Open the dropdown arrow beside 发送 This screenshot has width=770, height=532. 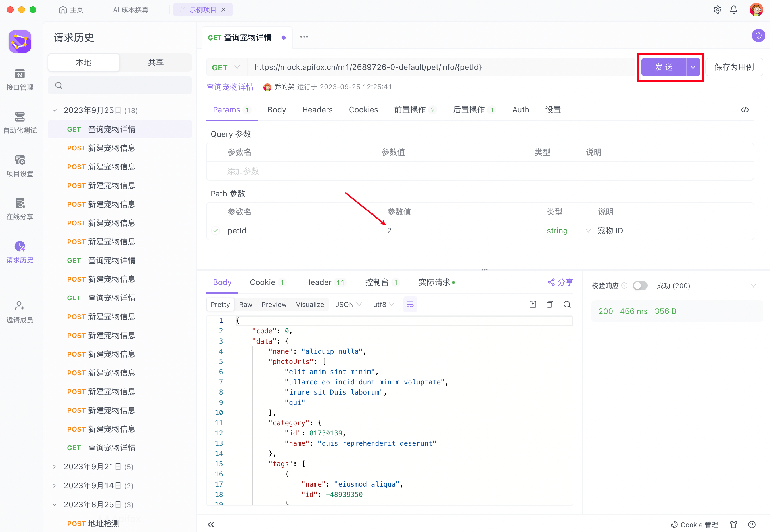click(x=693, y=67)
